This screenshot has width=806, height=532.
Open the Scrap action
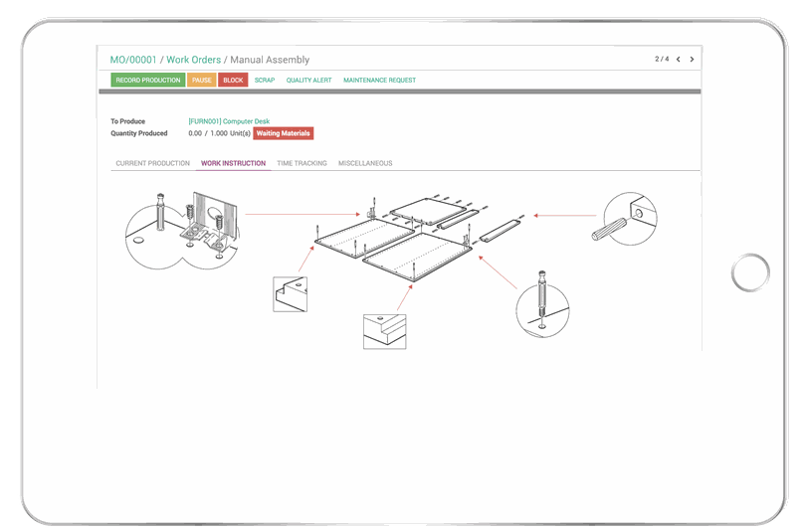tap(265, 80)
